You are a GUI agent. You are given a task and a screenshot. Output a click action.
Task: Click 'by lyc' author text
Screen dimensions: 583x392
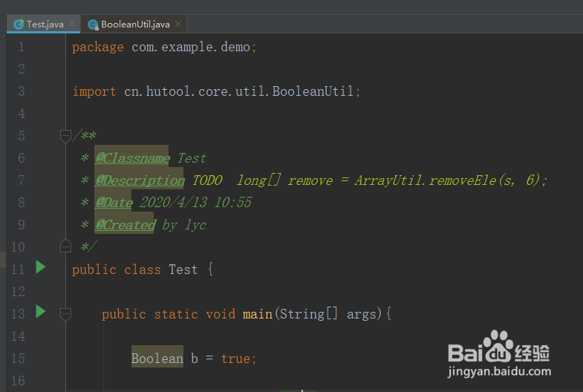click(184, 225)
